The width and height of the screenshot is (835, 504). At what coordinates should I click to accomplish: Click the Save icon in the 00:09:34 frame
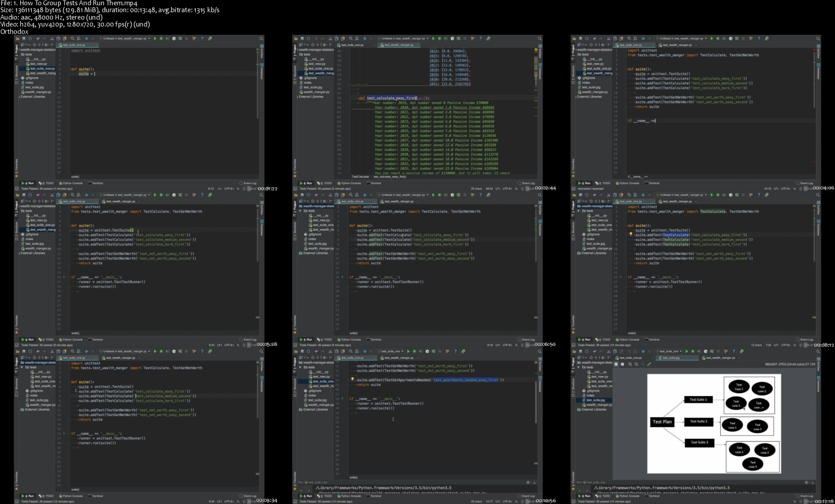(23, 351)
